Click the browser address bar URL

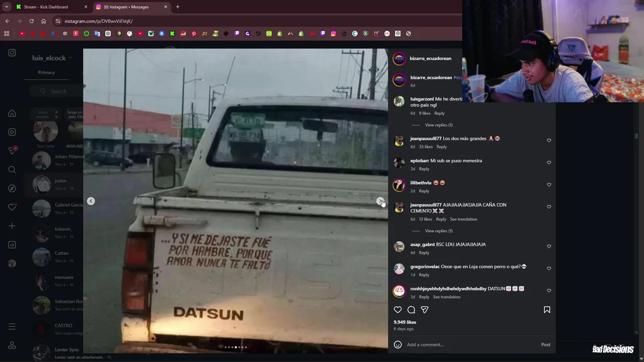click(x=99, y=21)
